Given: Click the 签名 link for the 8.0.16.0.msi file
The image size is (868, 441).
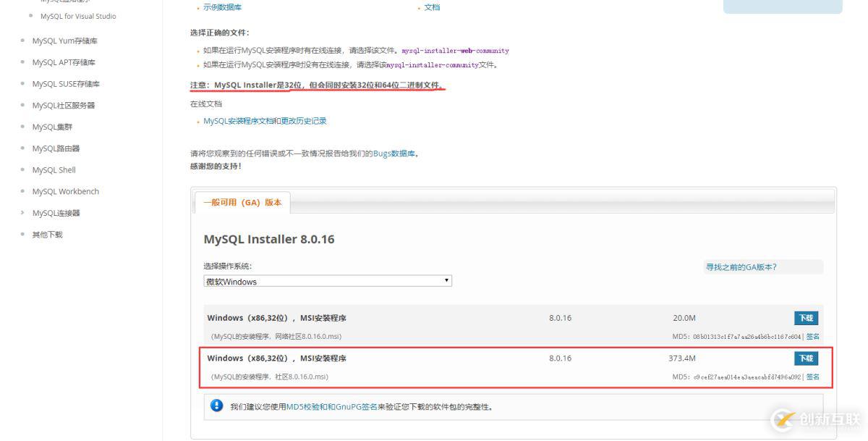Looking at the screenshot, I should pyautogui.click(x=813, y=377).
